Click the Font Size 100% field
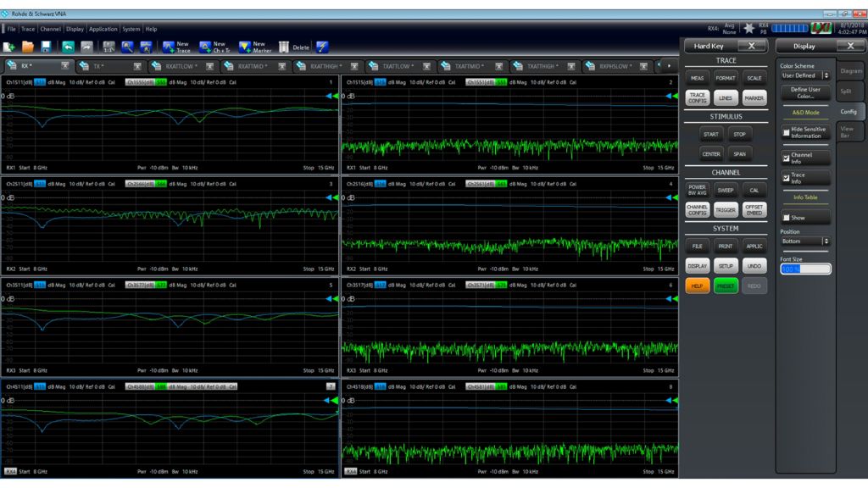 coord(804,269)
